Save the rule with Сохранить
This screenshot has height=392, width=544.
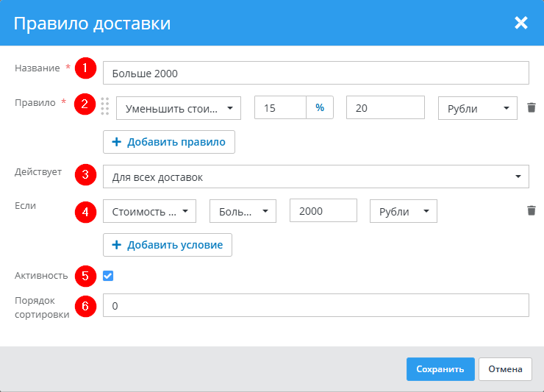[440, 369]
